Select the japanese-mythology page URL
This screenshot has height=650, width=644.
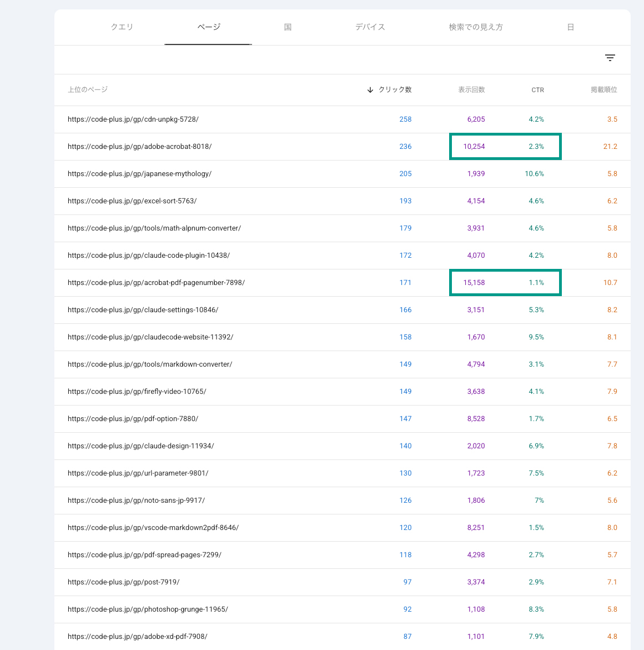click(139, 174)
